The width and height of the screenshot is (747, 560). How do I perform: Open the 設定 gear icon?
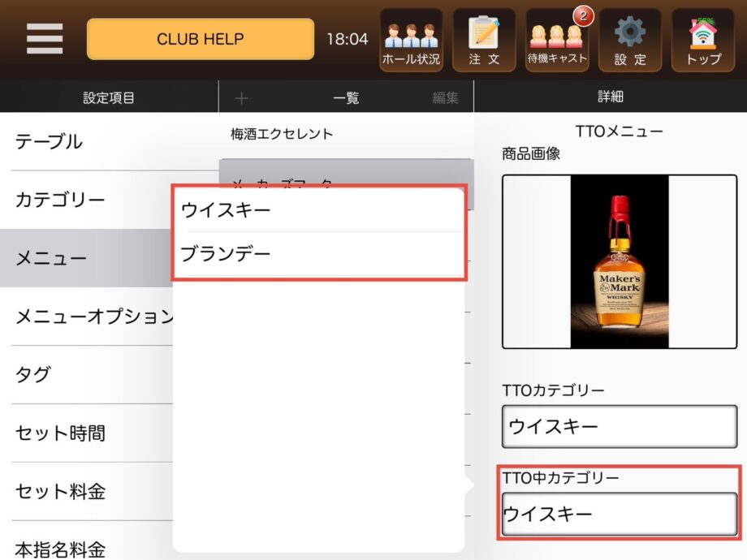630,40
